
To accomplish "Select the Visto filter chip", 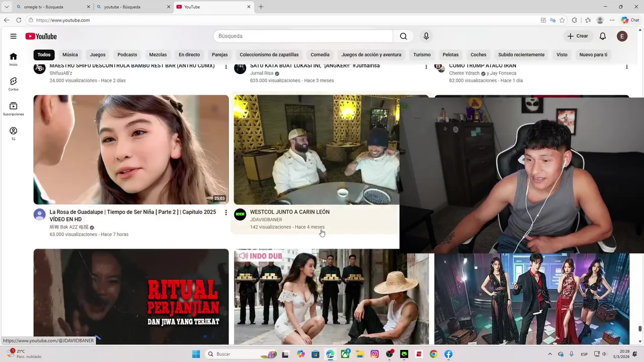I will pyautogui.click(x=562, y=55).
